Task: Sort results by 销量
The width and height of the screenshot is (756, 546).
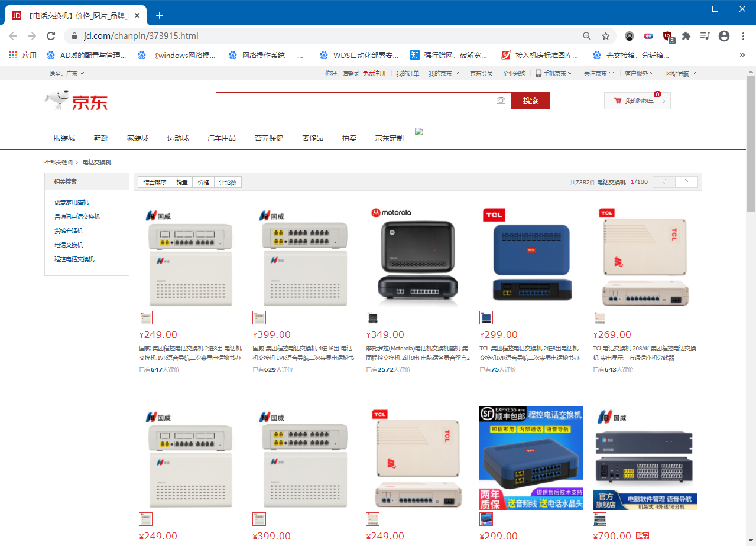Action: 182,182
